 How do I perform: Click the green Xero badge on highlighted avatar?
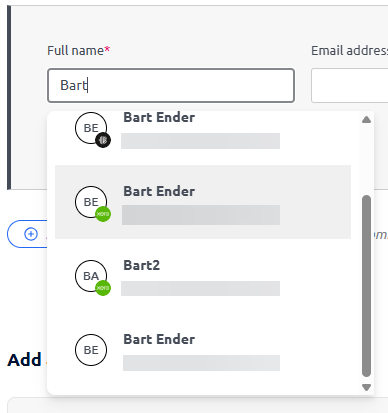[103, 214]
